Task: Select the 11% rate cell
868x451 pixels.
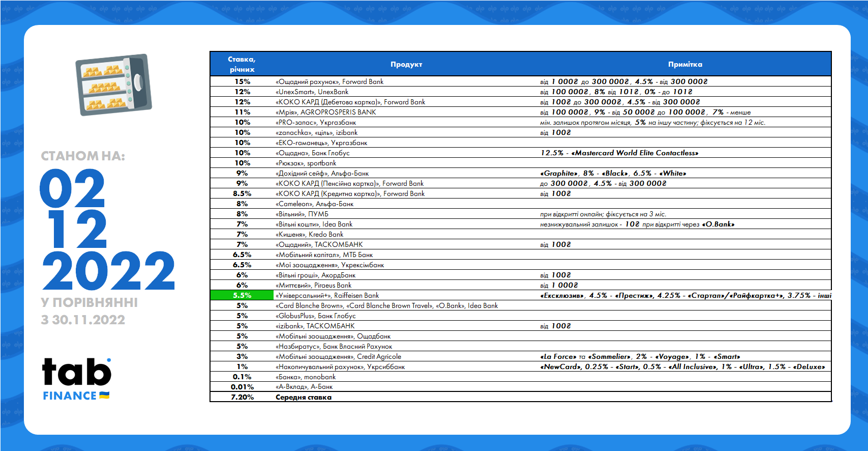Action: [242, 112]
